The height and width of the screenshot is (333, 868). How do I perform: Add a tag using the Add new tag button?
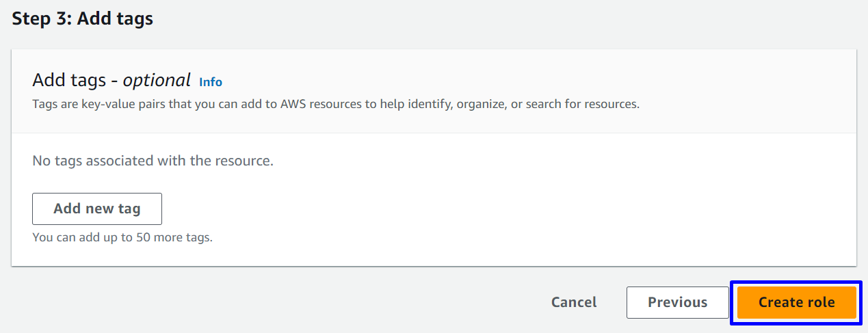96,209
